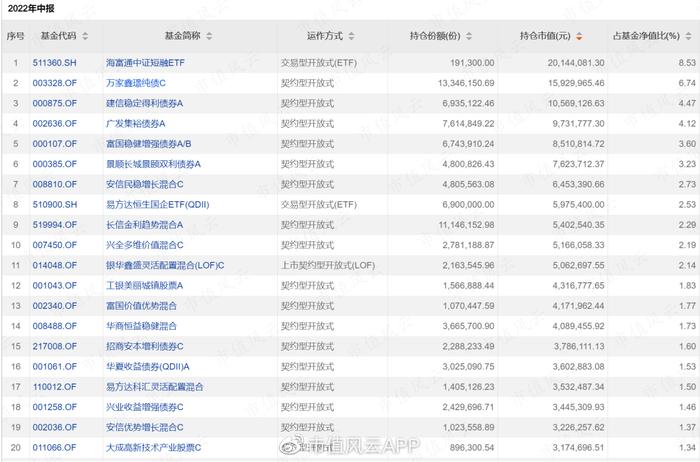This screenshot has height=462, width=700.
Task: Open fund 大成高新技术产业股票C
Action: pos(154,447)
